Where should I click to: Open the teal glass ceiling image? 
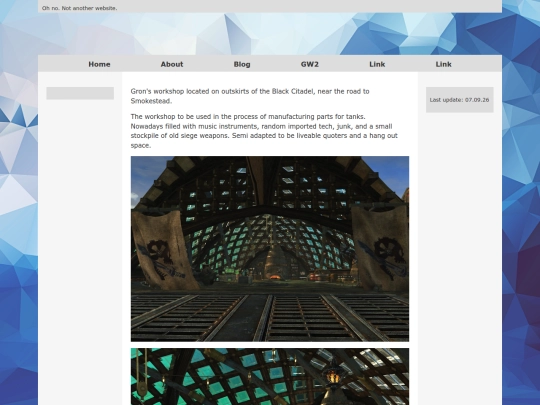pos(270,376)
